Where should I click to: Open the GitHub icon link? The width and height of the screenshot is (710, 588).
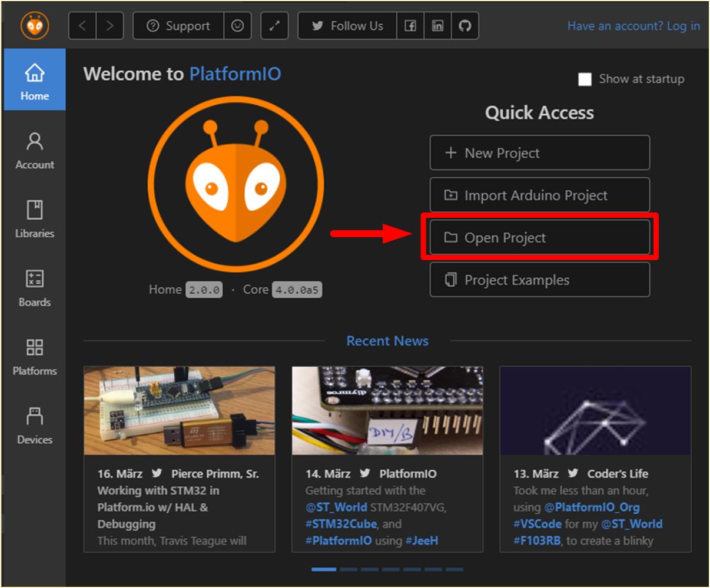pyautogui.click(x=465, y=26)
